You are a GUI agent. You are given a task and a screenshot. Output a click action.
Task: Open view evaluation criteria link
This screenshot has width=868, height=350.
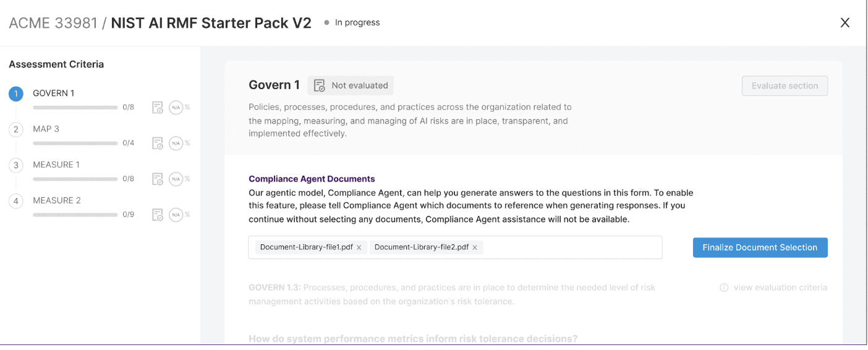pos(780,288)
